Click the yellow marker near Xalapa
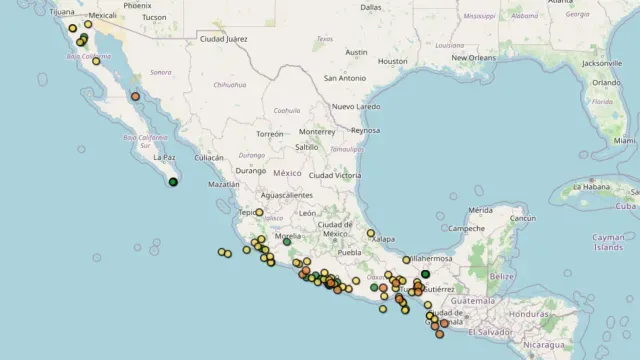640x360 pixels. point(371,233)
